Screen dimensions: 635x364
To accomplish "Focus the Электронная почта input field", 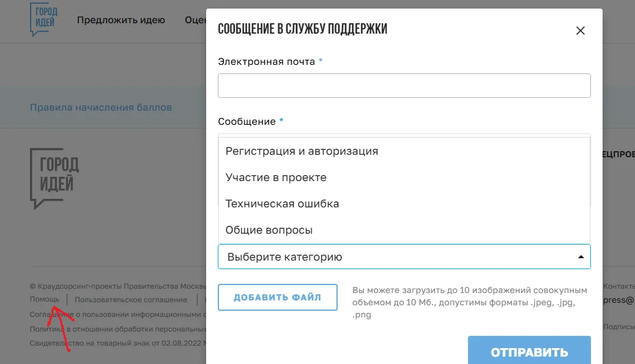I will point(404,86).
